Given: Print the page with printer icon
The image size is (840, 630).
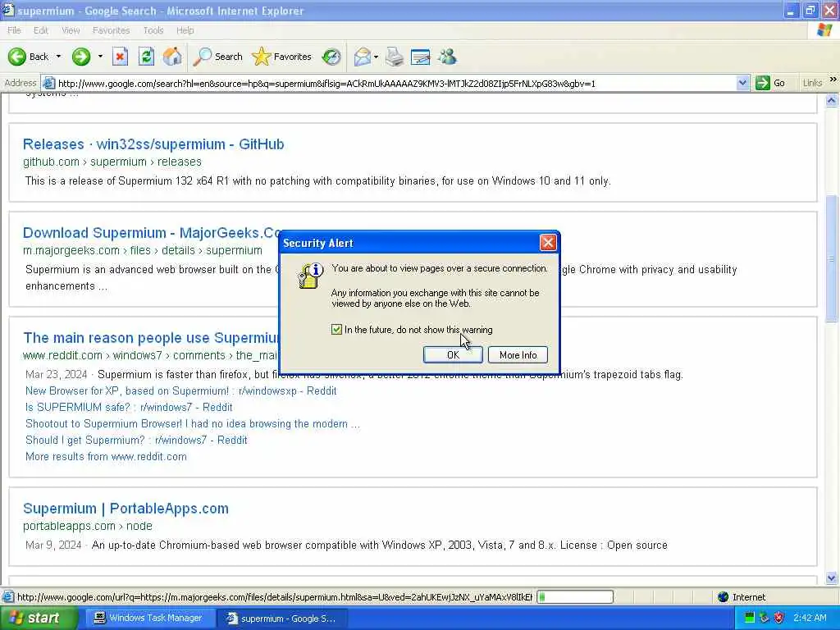Looking at the screenshot, I should [395, 57].
